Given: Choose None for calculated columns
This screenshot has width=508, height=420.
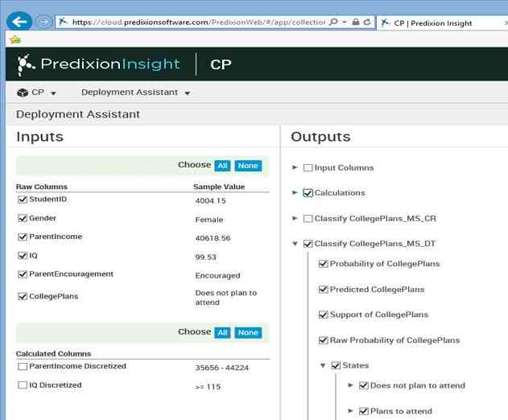Looking at the screenshot, I should [x=248, y=332].
